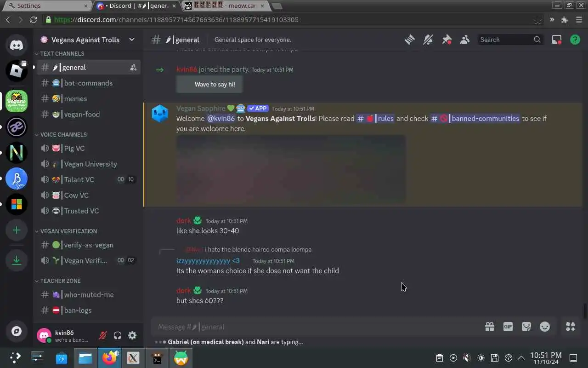The width and height of the screenshot is (588, 368).
Task: Open Apps launcher icon in message bar
Action: (571, 327)
